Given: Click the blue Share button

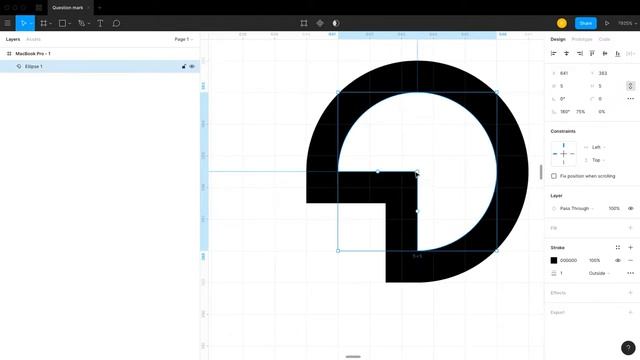Looking at the screenshot, I should pyautogui.click(x=585, y=23).
